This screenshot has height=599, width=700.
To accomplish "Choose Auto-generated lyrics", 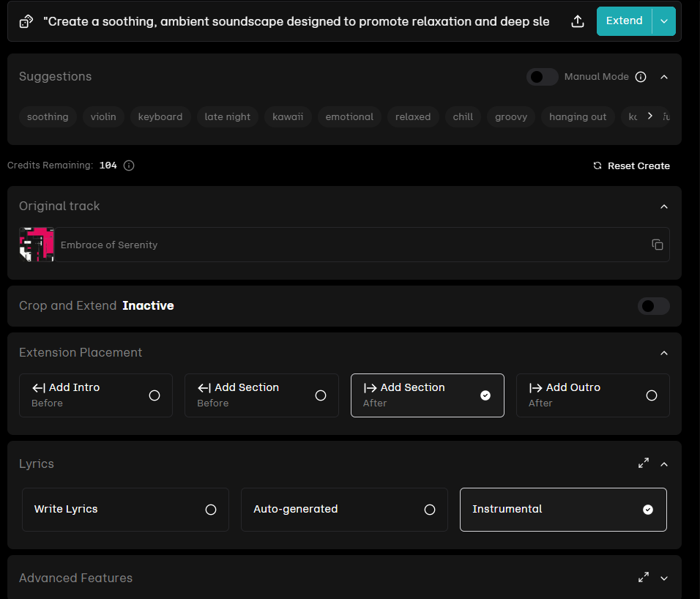I will (344, 509).
